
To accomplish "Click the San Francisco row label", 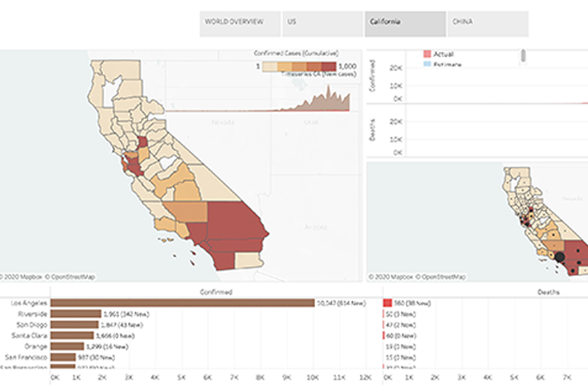I will (26, 357).
